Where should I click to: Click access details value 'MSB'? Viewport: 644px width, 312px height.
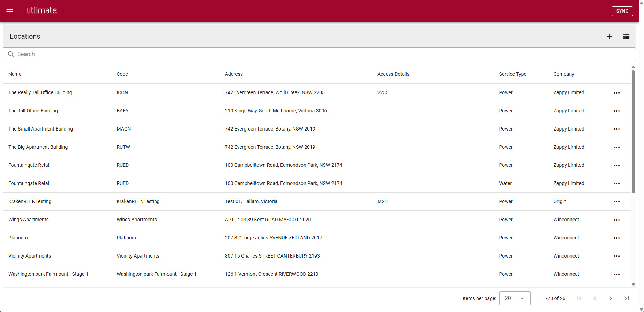pyautogui.click(x=382, y=201)
